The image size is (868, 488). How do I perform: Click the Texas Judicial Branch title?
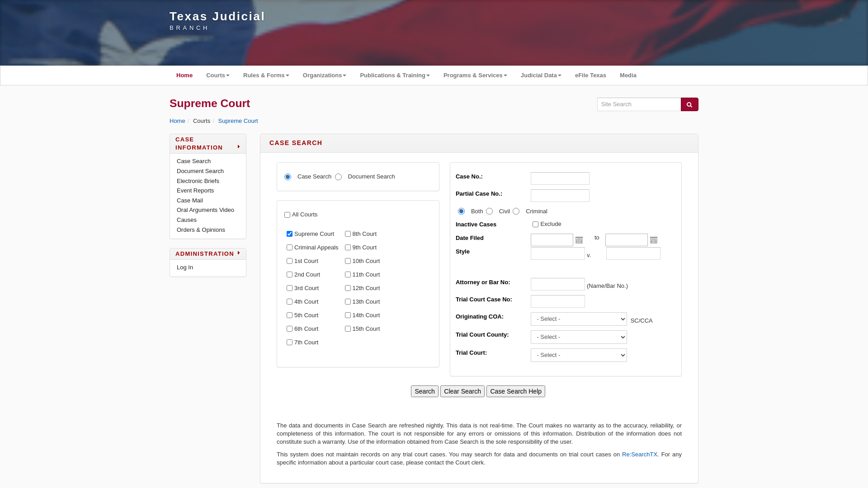click(x=217, y=21)
